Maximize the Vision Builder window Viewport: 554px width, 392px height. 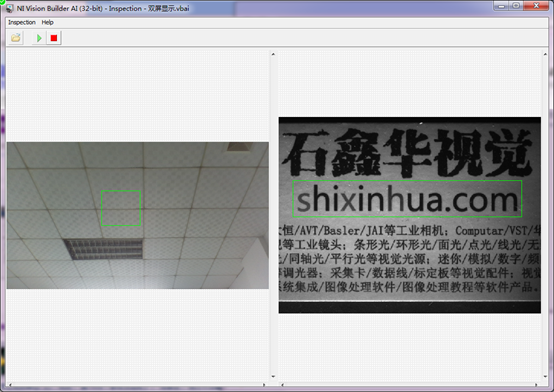pos(516,6)
